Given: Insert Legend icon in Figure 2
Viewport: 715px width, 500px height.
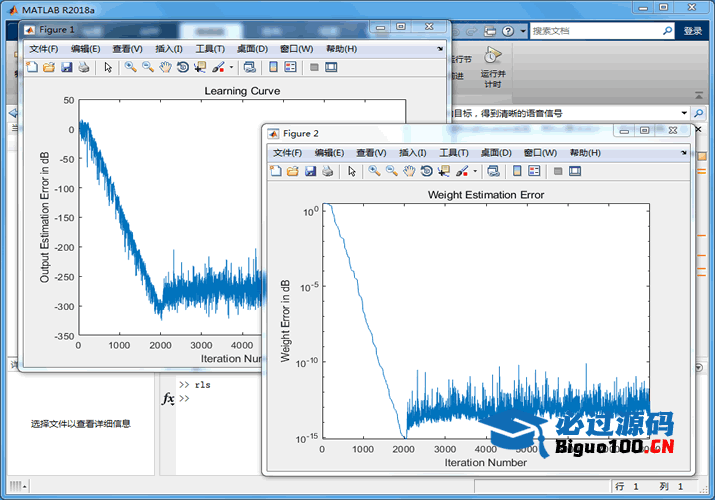Looking at the screenshot, I should pos(534,171).
